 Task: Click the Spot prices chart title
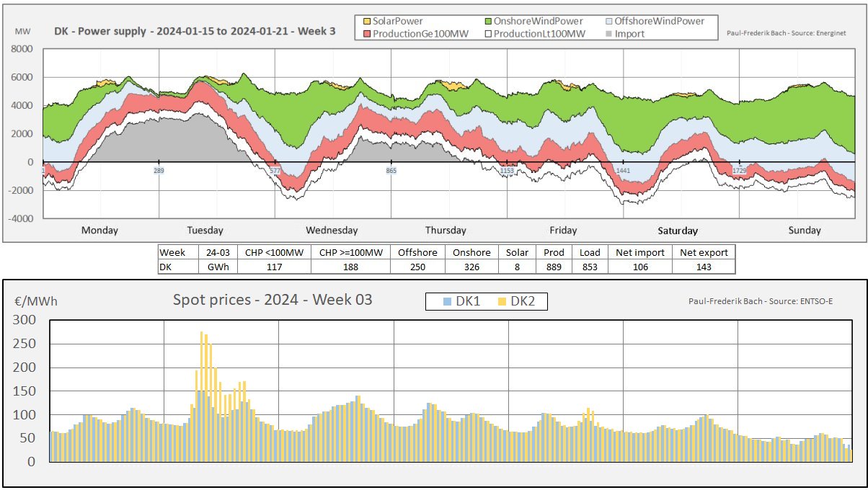[273, 299]
